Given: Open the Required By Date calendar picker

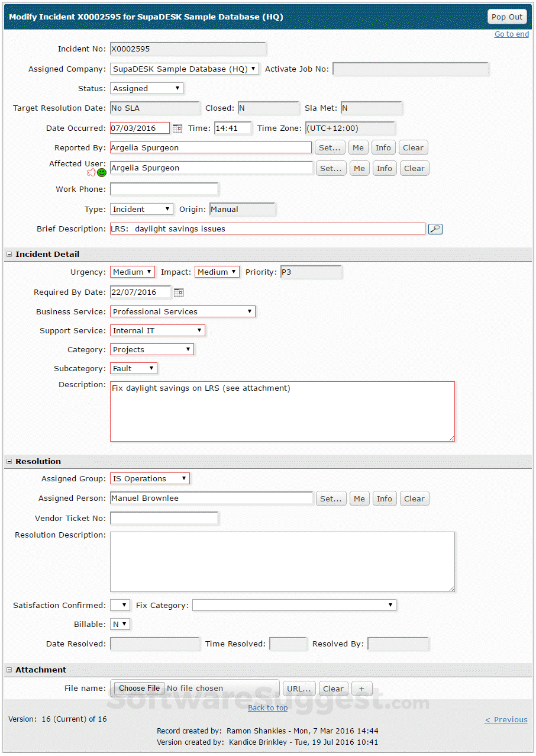Looking at the screenshot, I should coord(177,292).
